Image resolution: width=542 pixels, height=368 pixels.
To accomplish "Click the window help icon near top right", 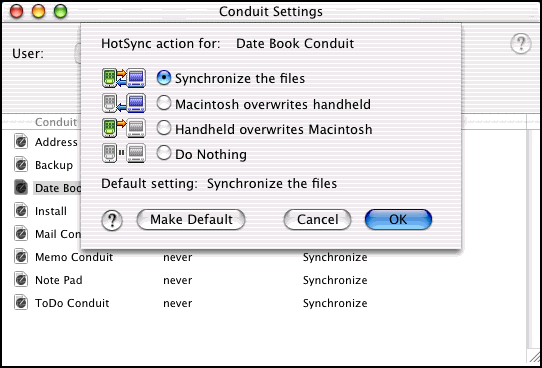I will point(521,44).
